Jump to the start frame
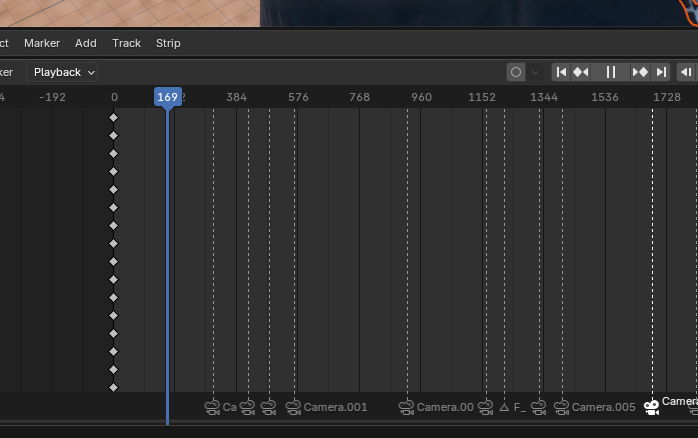The width and height of the screenshot is (698, 438). click(561, 72)
